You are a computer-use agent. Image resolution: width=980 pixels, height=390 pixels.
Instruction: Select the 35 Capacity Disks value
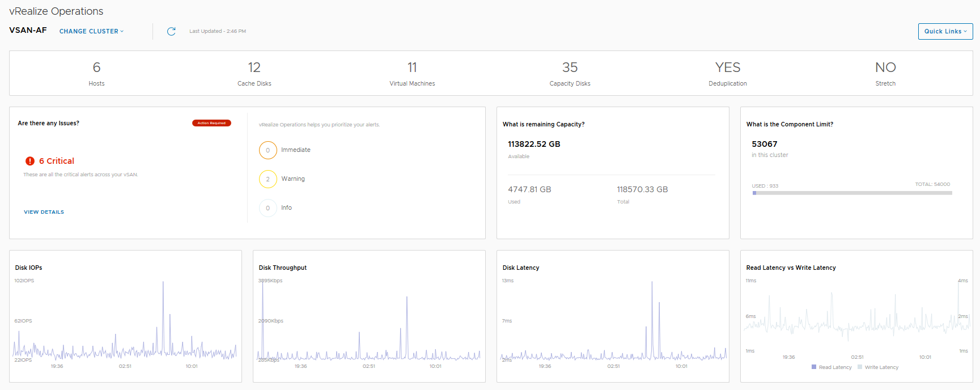(x=570, y=67)
